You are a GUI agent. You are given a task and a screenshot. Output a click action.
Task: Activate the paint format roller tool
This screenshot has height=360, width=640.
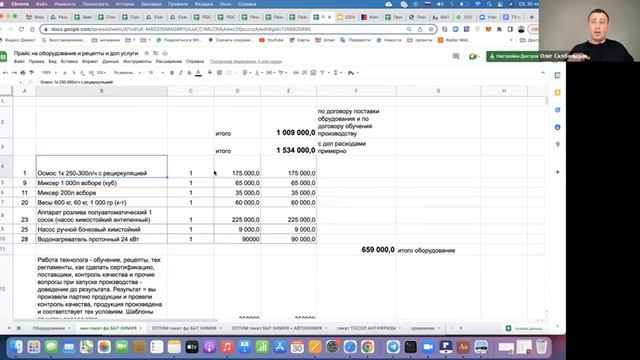[x=31, y=73]
